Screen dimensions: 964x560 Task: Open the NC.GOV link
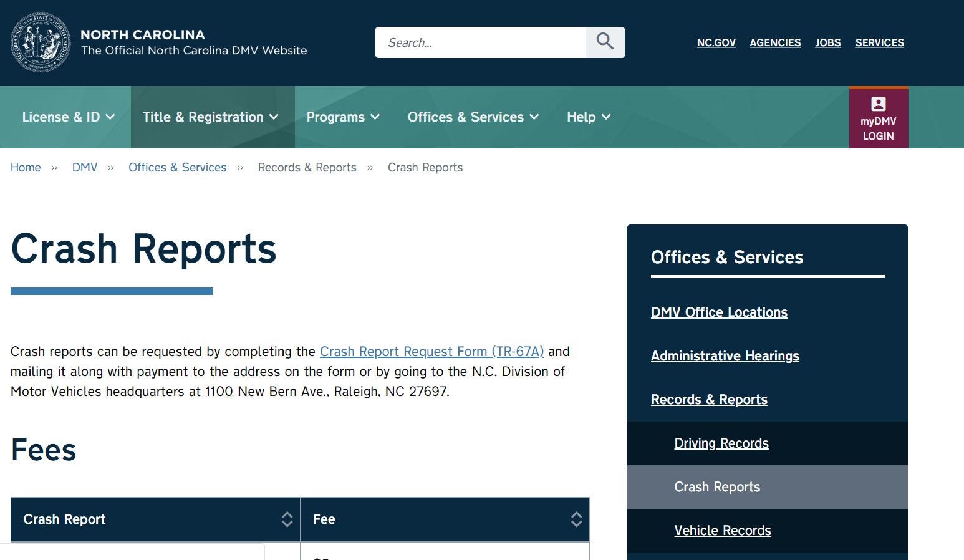point(716,42)
